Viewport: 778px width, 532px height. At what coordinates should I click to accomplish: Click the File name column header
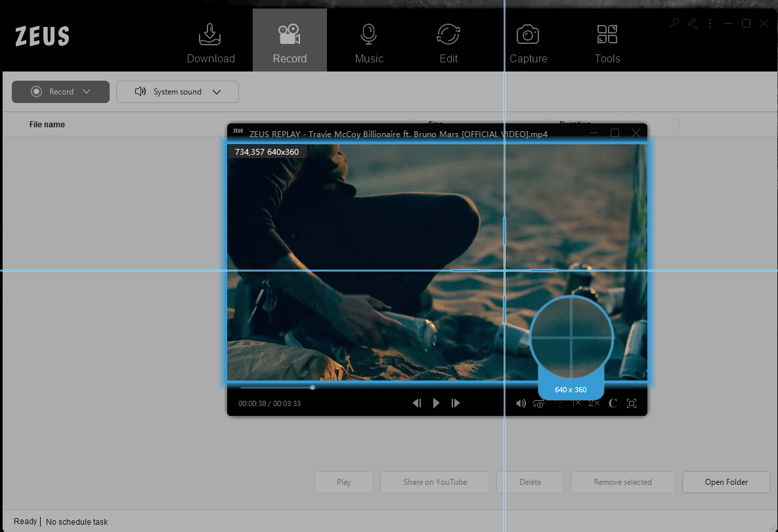point(47,125)
